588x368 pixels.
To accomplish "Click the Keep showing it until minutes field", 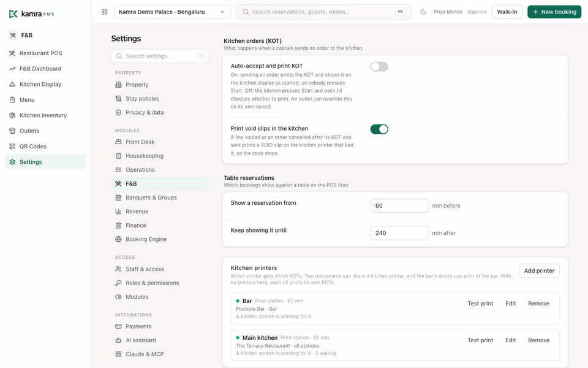I will pos(399,233).
